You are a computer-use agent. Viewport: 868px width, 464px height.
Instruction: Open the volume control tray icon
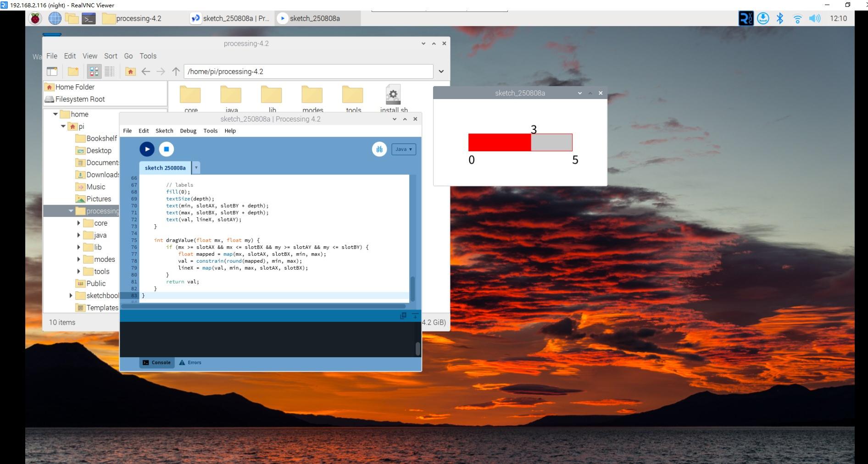tap(815, 18)
